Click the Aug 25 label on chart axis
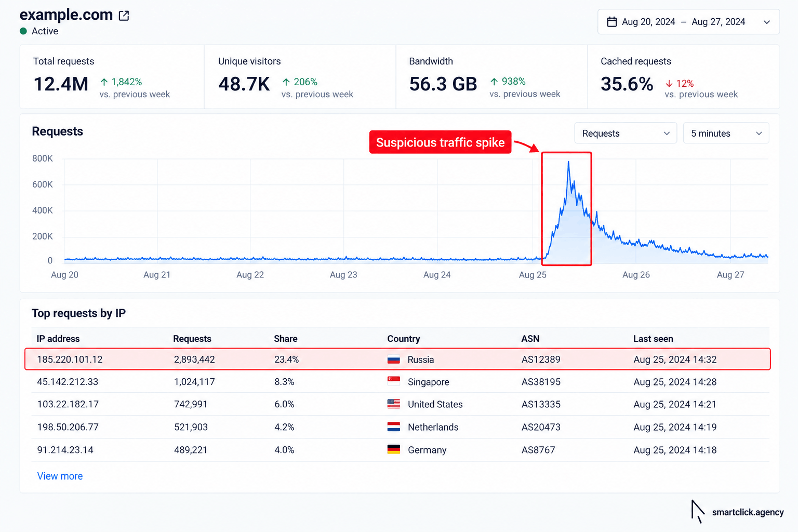 coord(533,275)
